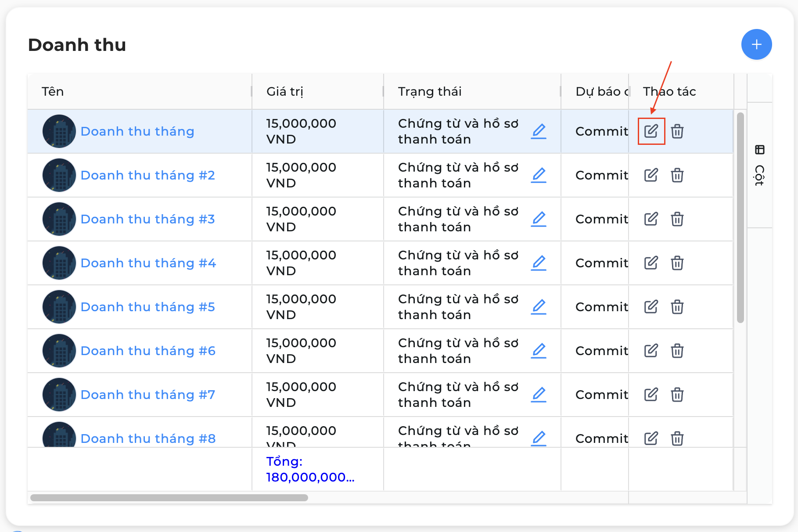The width and height of the screenshot is (798, 532).
Task: Delete Doanh thu tháng #7 row
Action: pyautogui.click(x=677, y=395)
